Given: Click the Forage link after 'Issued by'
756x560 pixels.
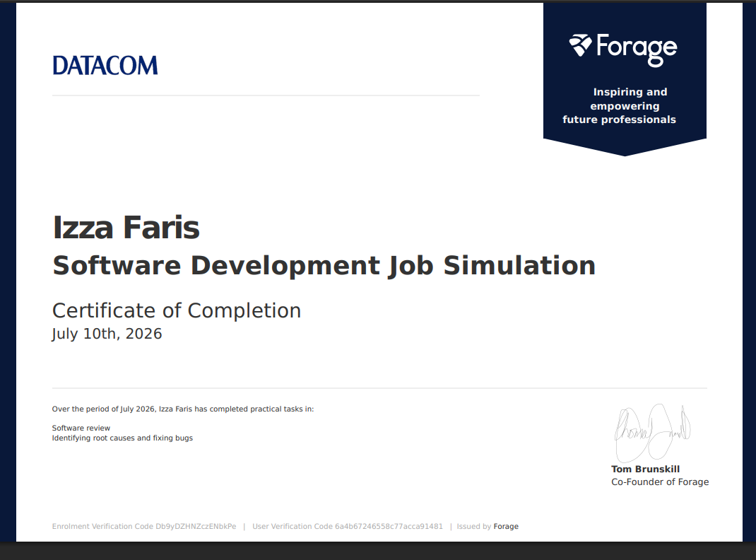Looking at the screenshot, I should coord(506,526).
